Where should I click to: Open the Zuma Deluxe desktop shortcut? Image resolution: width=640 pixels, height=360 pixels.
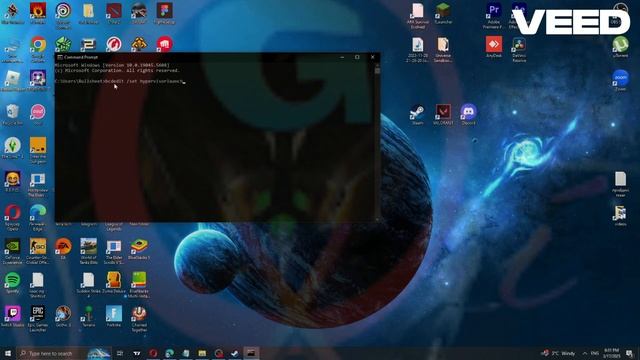pyautogui.click(x=114, y=282)
